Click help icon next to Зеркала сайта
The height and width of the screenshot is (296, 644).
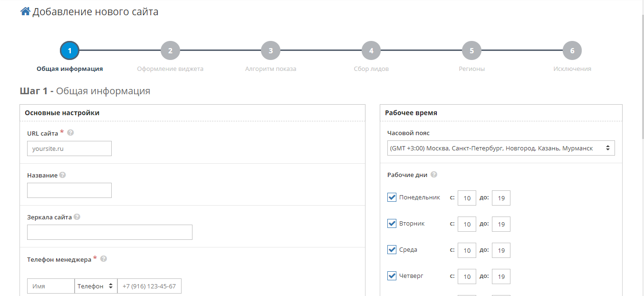click(x=77, y=217)
